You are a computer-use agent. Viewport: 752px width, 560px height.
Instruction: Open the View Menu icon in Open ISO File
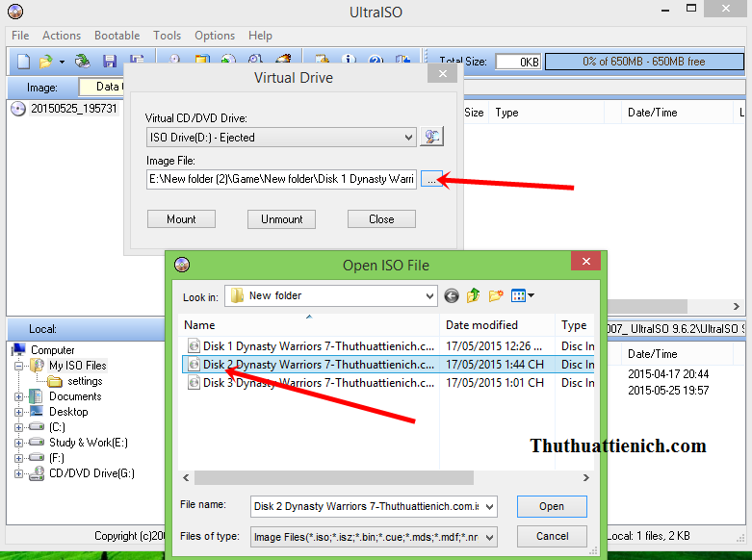pyautogui.click(x=522, y=295)
